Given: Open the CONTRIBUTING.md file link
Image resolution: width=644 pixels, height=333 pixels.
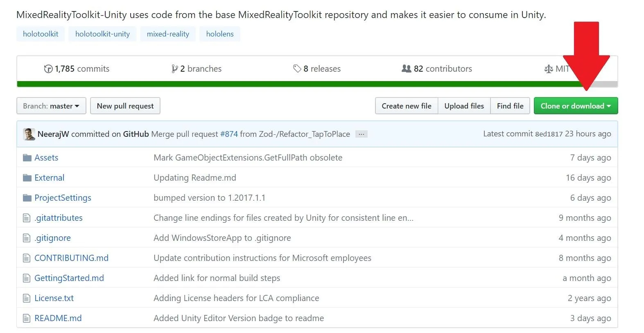Looking at the screenshot, I should coord(71,258).
